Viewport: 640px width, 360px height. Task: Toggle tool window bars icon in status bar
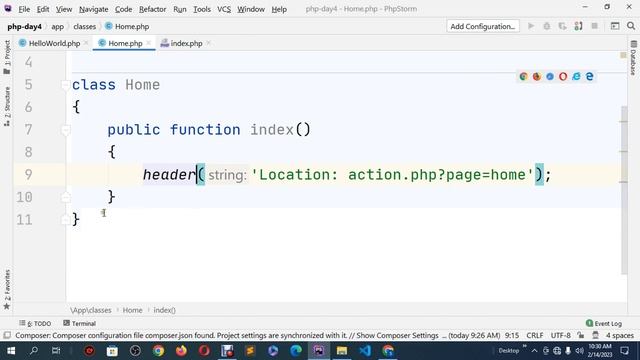click(x=7, y=336)
